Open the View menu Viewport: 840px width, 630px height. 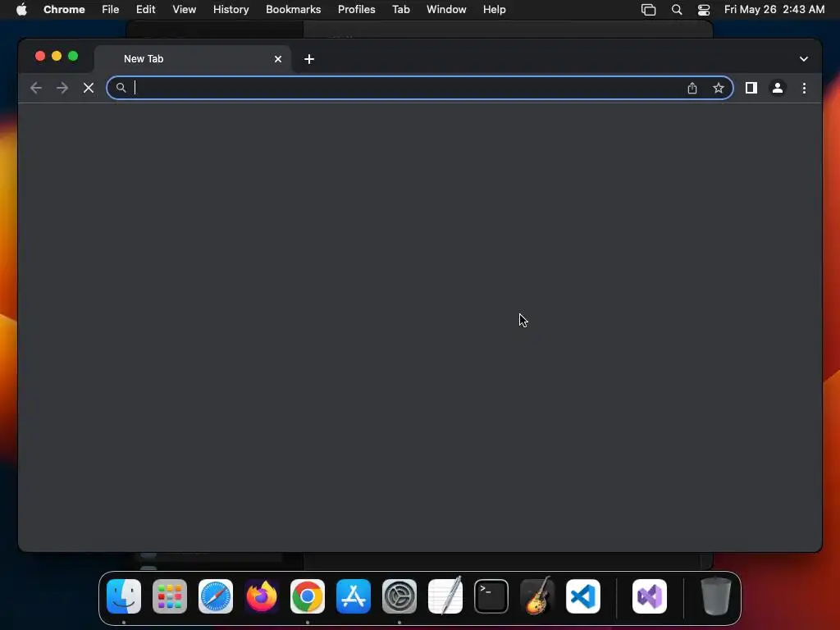184,9
